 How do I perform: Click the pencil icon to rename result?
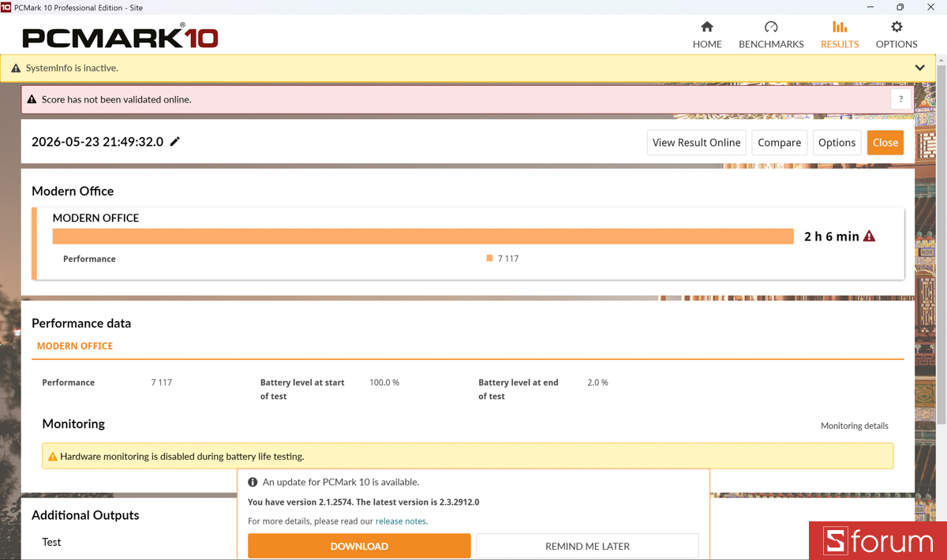pyautogui.click(x=175, y=141)
